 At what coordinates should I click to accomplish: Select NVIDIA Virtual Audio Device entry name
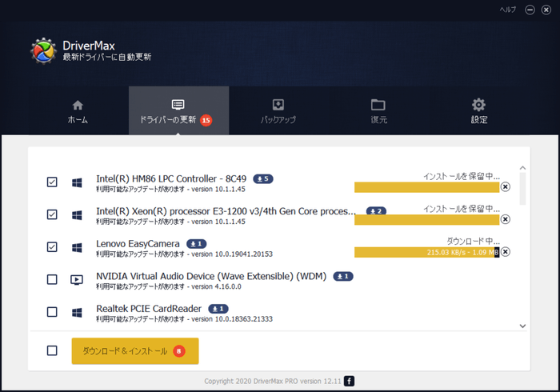pyautogui.click(x=211, y=276)
